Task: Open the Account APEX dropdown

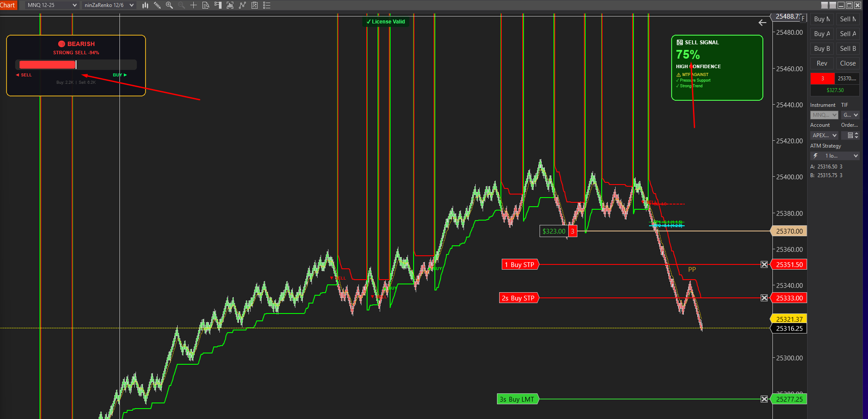Action: point(823,135)
